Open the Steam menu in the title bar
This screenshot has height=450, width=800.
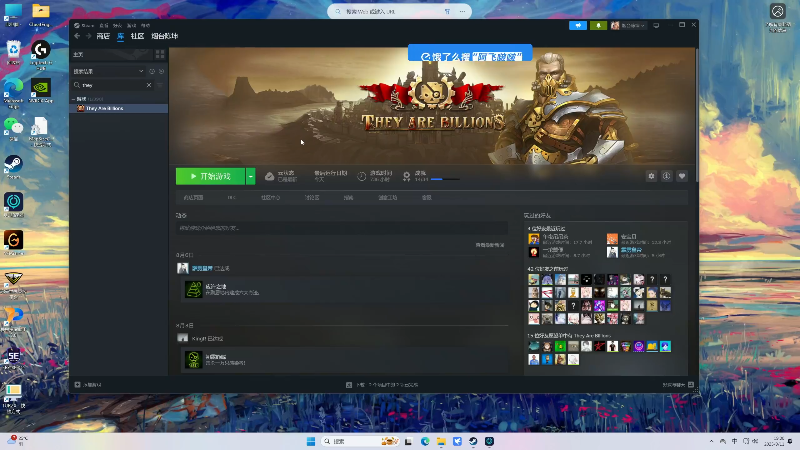click(x=84, y=25)
